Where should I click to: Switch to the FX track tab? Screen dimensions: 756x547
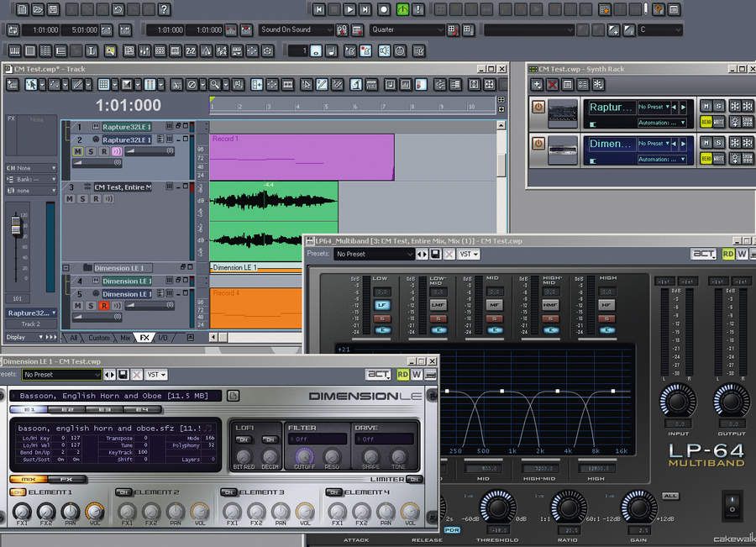click(144, 338)
